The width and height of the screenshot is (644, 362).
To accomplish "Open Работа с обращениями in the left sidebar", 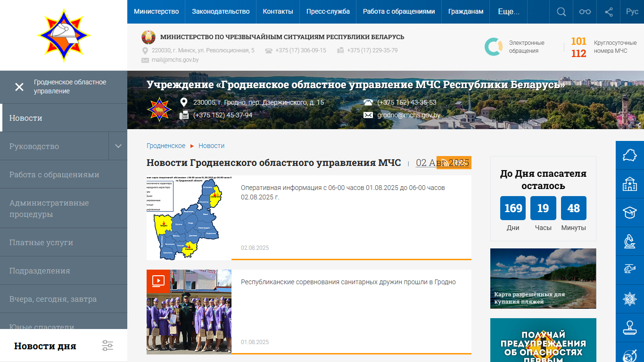I will coord(64,174).
